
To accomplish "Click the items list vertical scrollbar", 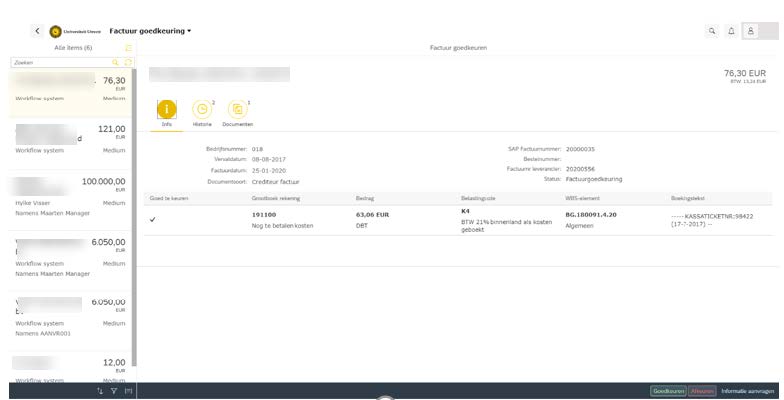I will point(133,200).
